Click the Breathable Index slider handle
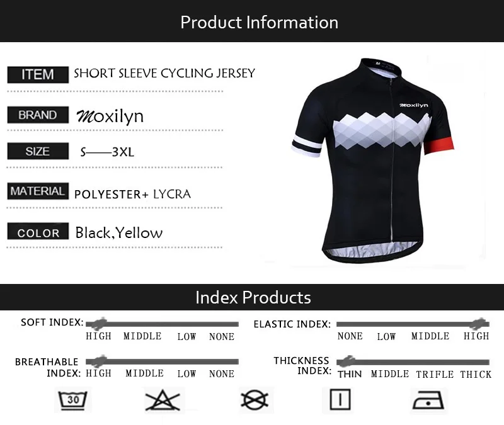504x425 pixels. (x=97, y=361)
